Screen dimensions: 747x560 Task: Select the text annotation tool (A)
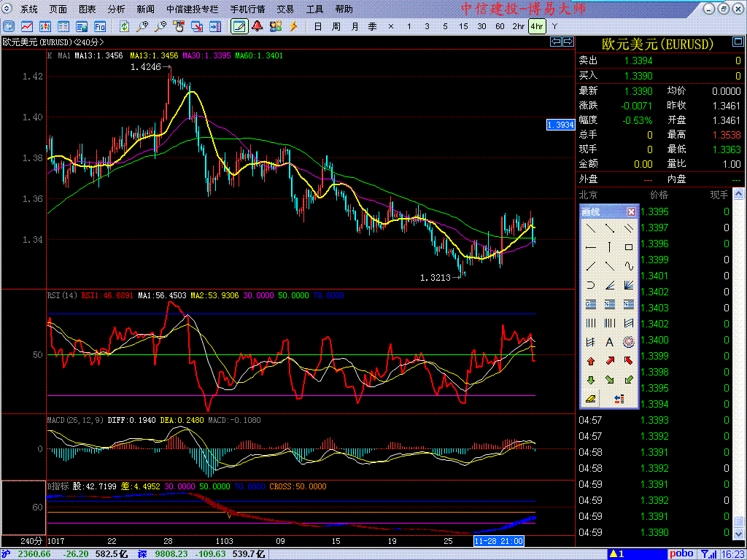[610, 342]
